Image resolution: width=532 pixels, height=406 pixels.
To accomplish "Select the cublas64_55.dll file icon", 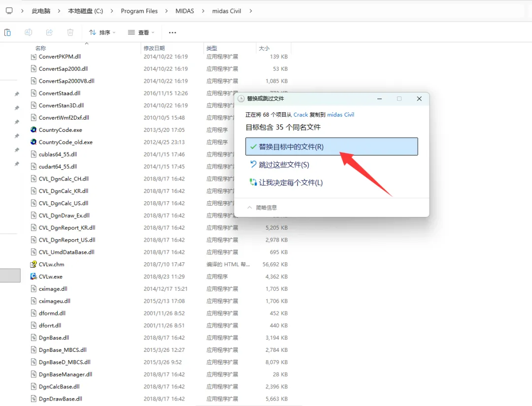I will (x=33, y=154).
